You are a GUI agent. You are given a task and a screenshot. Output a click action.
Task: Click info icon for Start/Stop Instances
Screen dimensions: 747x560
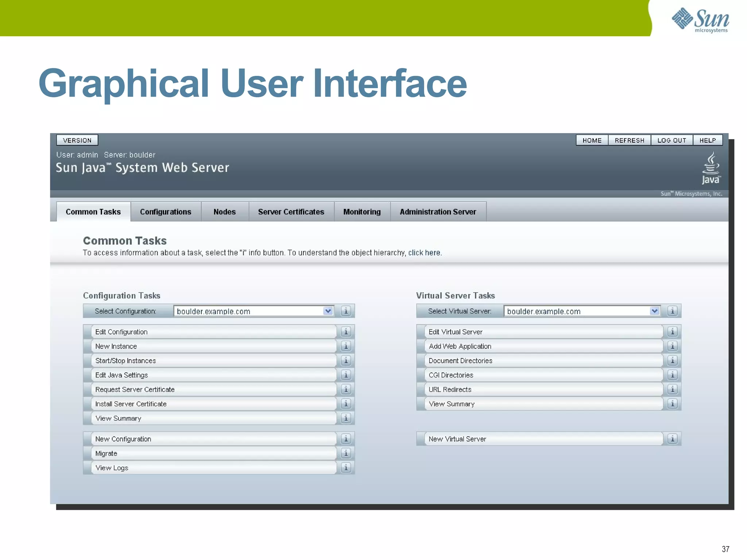(346, 360)
